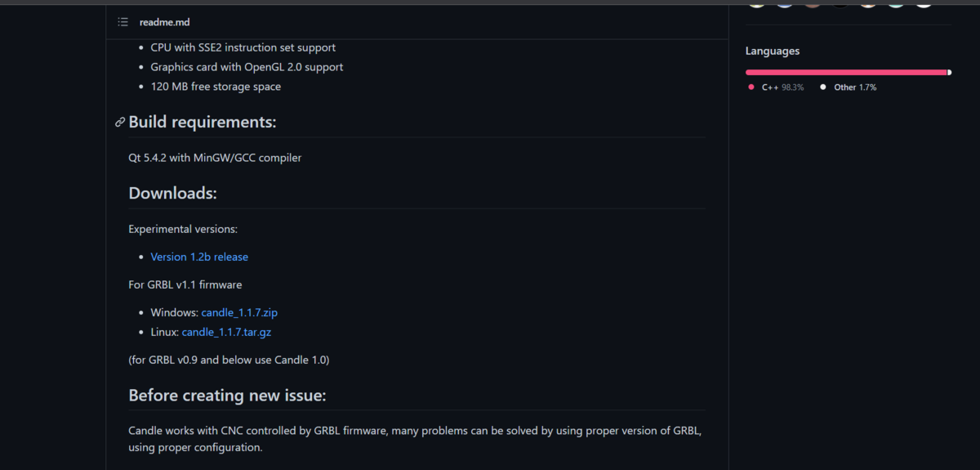The height and width of the screenshot is (470, 980).
Task: Click the Languages sidebar heading
Action: pos(773,51)
